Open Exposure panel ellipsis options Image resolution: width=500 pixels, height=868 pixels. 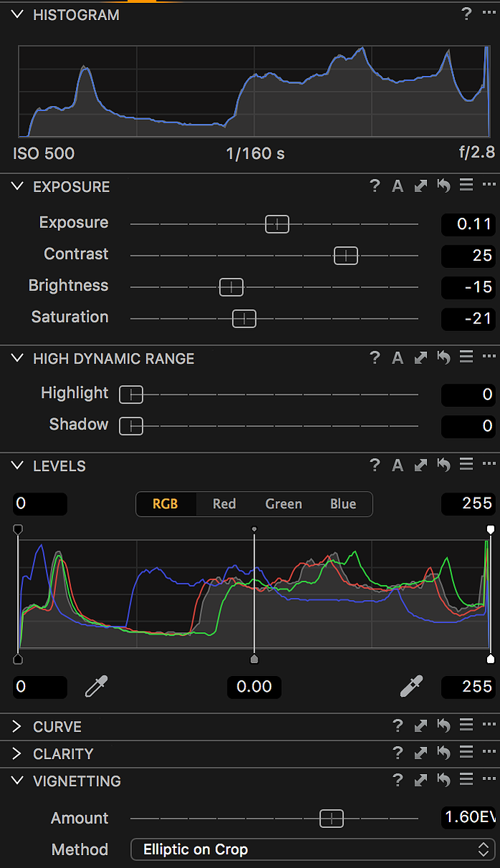click(x=489, y=186)
